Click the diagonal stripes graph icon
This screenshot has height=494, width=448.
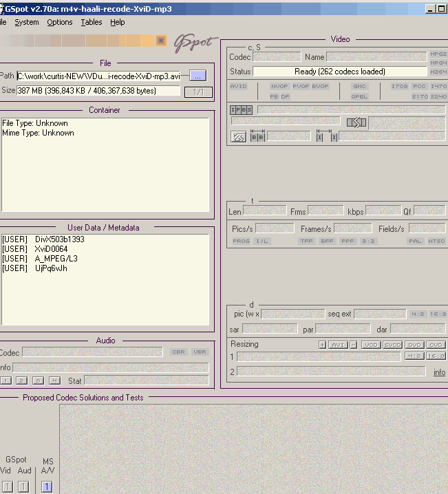(239, 137)
